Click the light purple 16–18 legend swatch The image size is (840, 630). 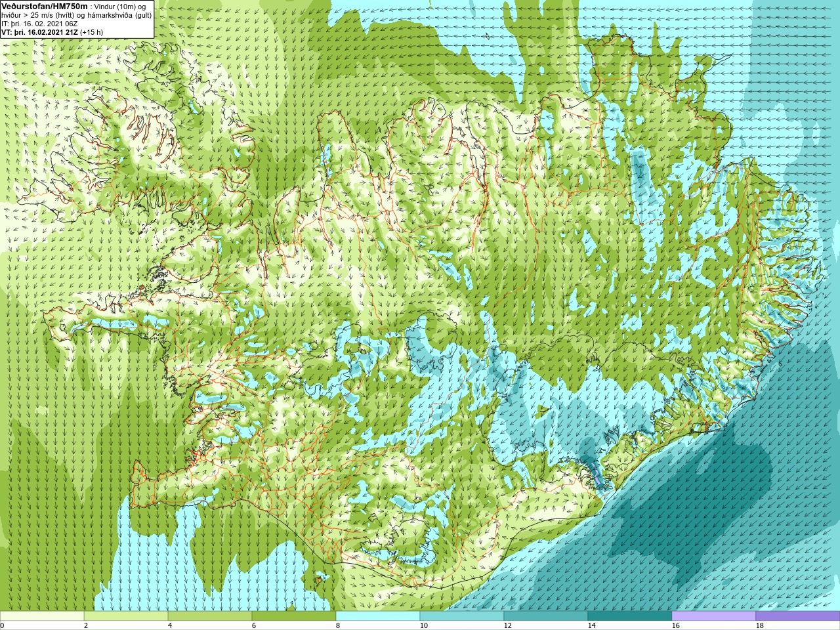(x=714, y=616)
